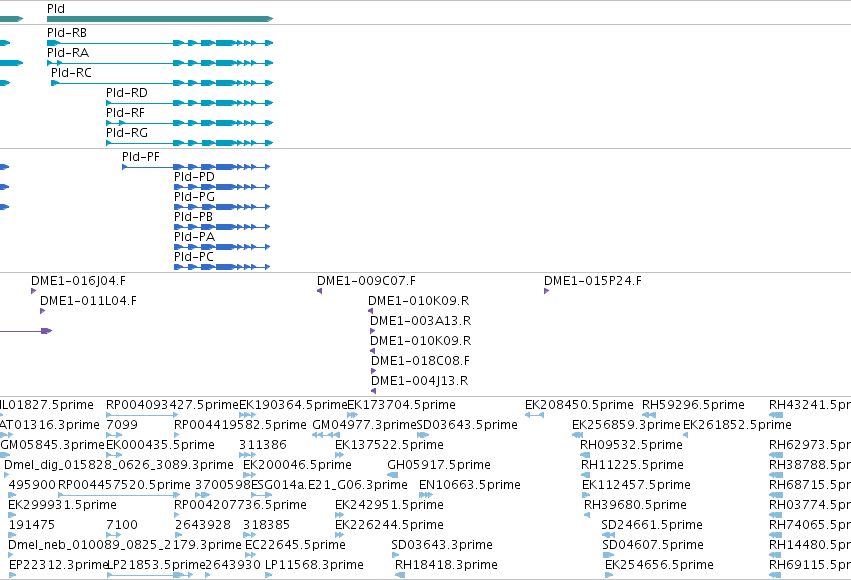Select the Pld-PF protein feature
This screenshot has height=580, width=851.
pos(196,167)
